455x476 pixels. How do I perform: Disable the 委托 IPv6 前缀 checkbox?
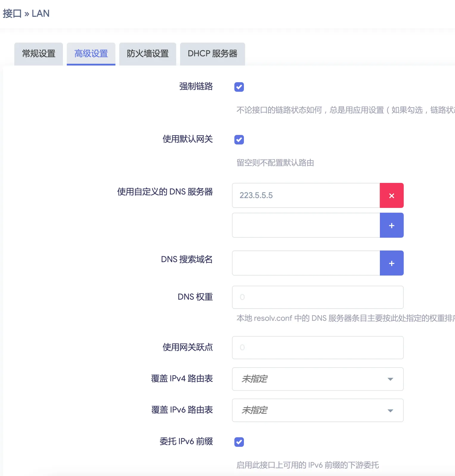(x=239, y=442)
